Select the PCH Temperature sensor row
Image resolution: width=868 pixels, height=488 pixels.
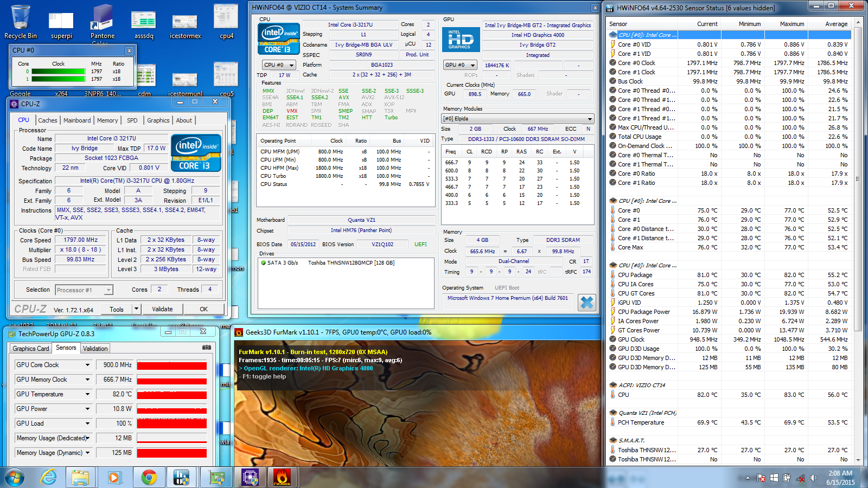(729, 422)
